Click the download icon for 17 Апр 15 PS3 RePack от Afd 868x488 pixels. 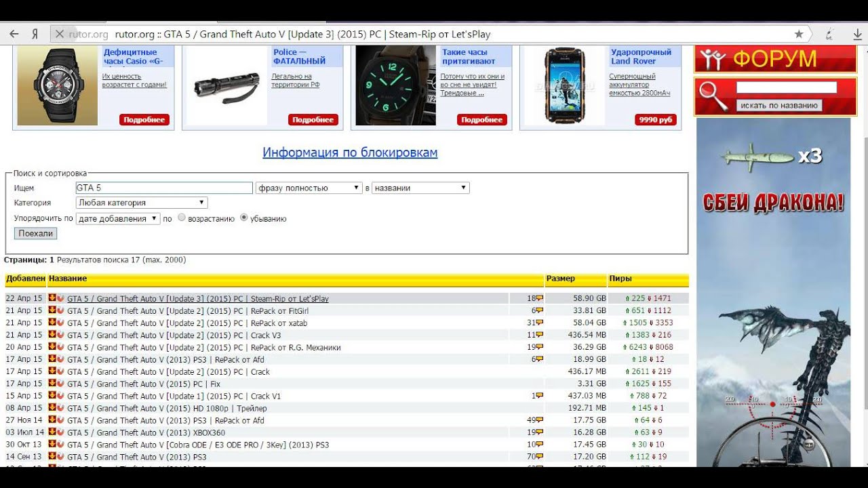pos(52,359)
